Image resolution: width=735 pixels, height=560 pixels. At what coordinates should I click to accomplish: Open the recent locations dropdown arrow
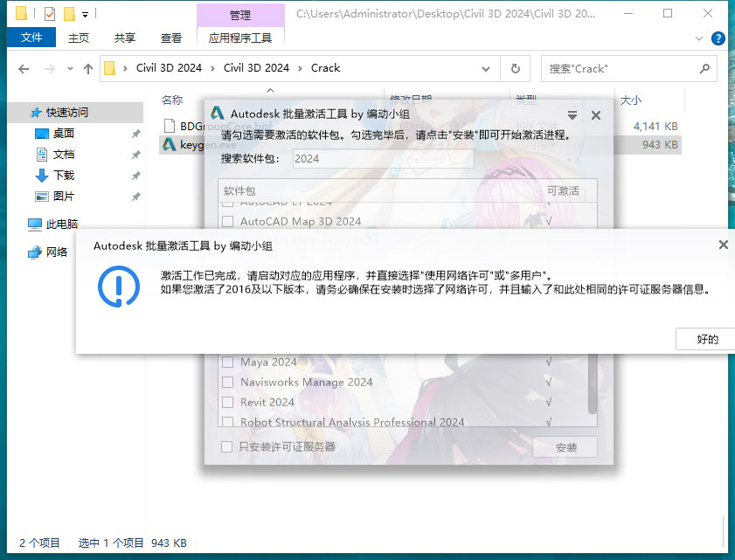tap(70, 68)
